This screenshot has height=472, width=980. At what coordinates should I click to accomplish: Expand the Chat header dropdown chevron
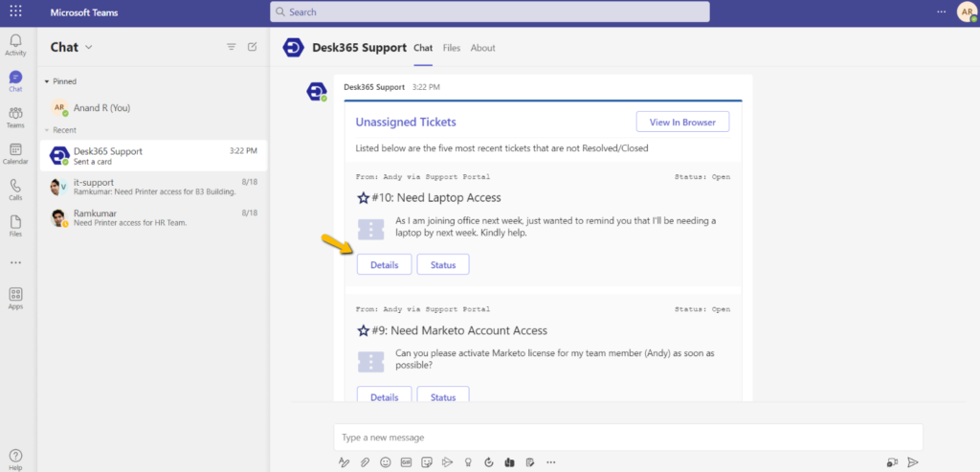point(89,48)
